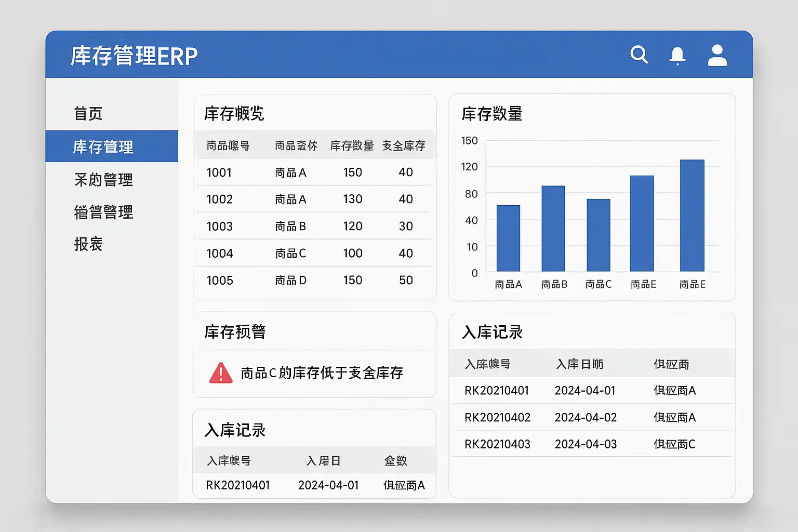Screen dimensions: 798x532
Task: Select the row for product 1003
Action: (x=314, y=227)
